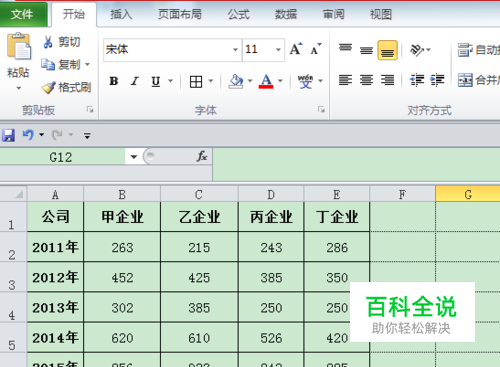Viewport: 500px width, 367px height.
Task: Click the Name Box showing G12
Action: point(63,157)
